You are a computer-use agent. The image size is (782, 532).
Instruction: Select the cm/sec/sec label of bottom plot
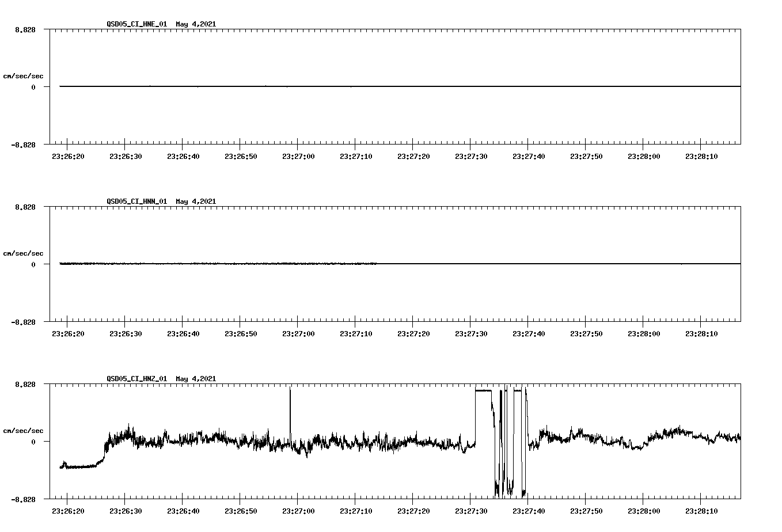tap(24, 430)
